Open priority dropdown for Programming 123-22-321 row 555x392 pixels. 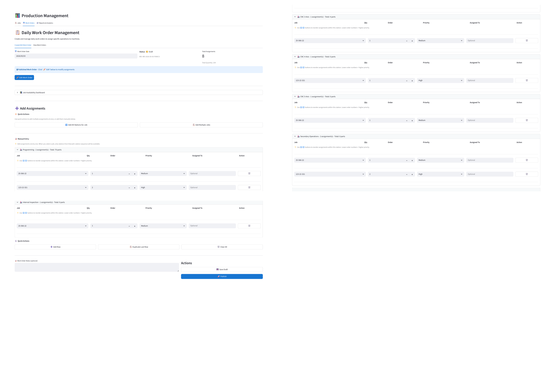163,187
